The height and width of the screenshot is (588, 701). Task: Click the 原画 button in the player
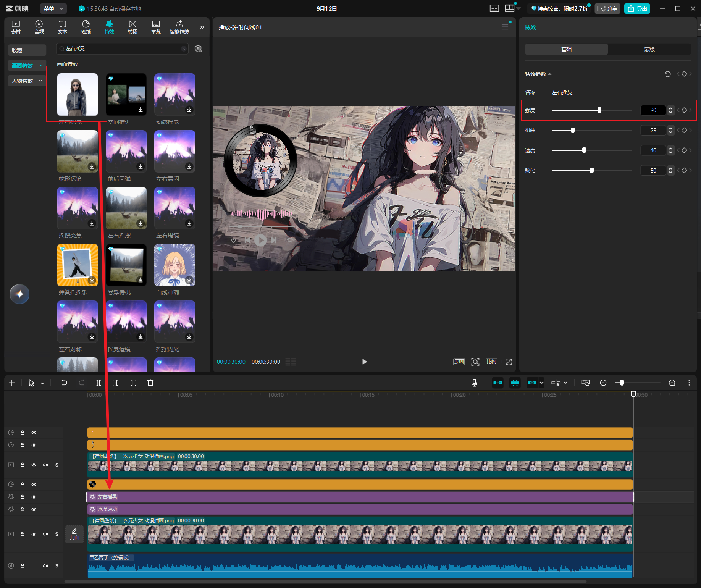[459, 362]
